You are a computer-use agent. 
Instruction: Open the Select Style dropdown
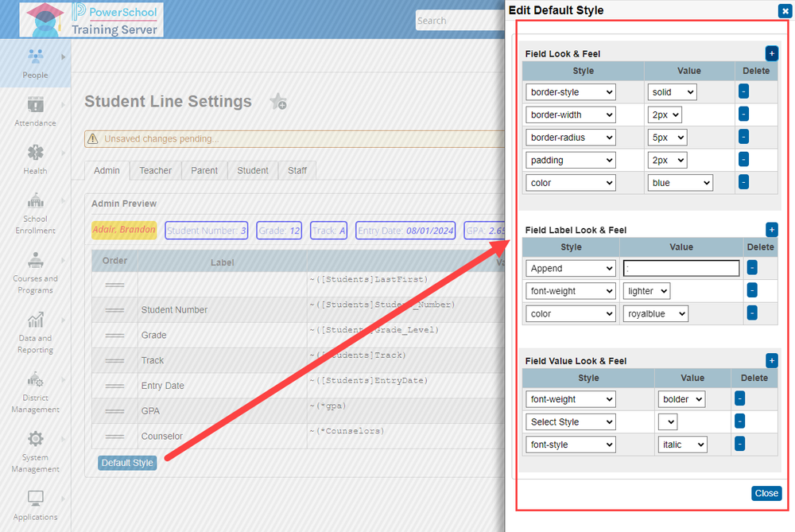tap(570, 422)
